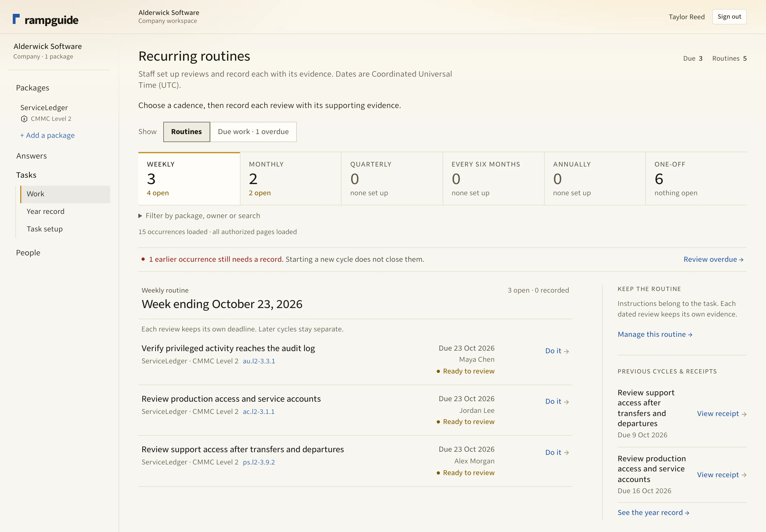Viewport: 766px width, 532px height.
Task: Open the ServiceLedger package
Action: [x=44, y=108]
